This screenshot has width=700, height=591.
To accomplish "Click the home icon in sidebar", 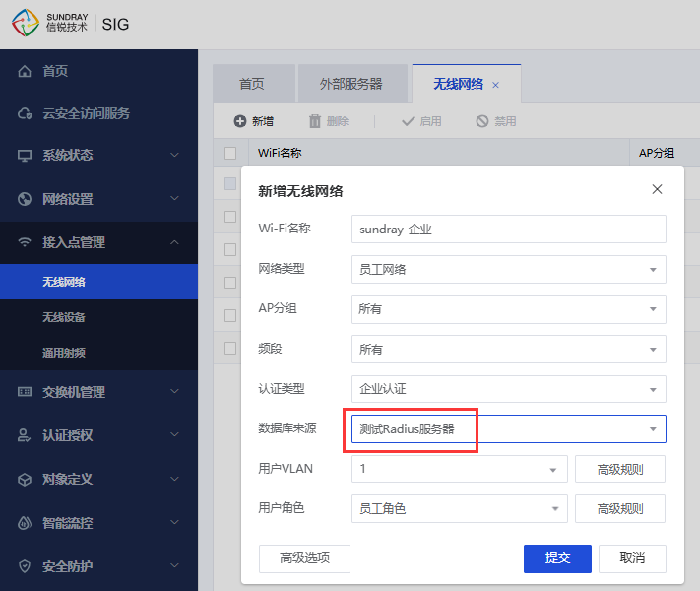I will [x=25, y=71].
